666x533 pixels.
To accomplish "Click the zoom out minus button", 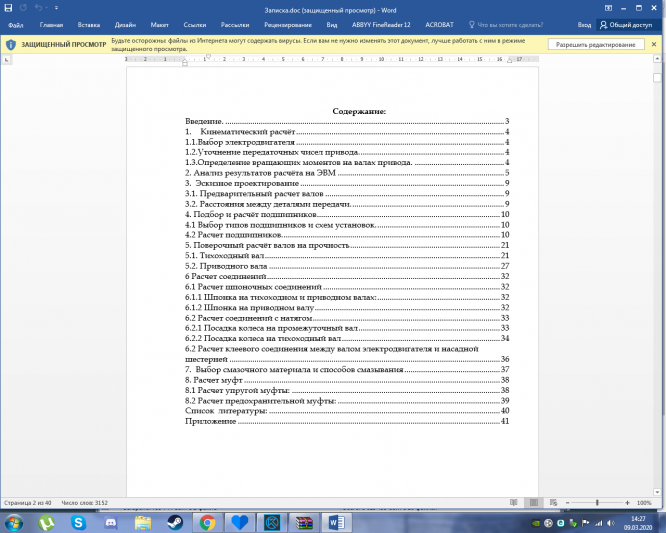I will pos(567,503).
